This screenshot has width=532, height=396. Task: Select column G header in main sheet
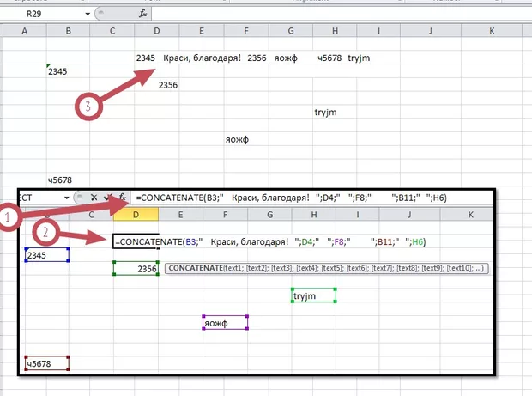tap(291, 31)
